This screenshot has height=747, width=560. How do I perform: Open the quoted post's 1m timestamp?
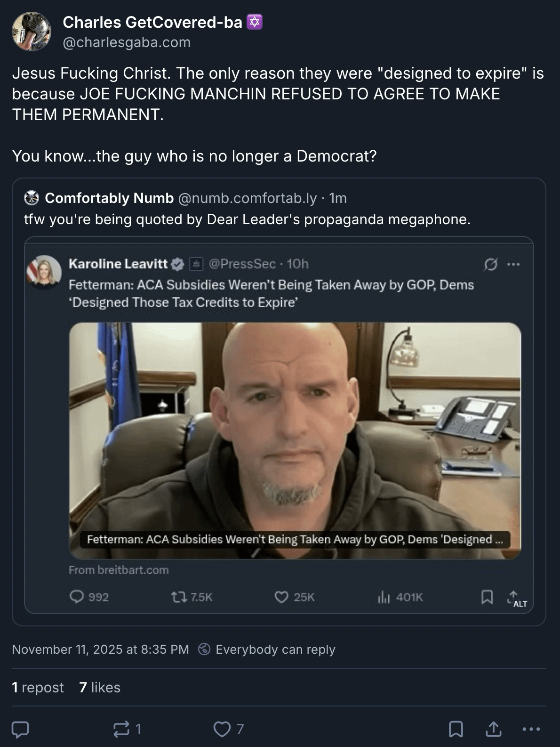(338, 198)
